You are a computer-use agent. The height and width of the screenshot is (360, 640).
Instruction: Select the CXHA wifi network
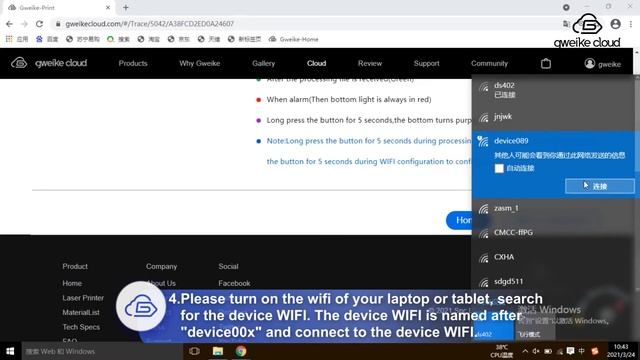pyautogui.click(x=553, y=257)
